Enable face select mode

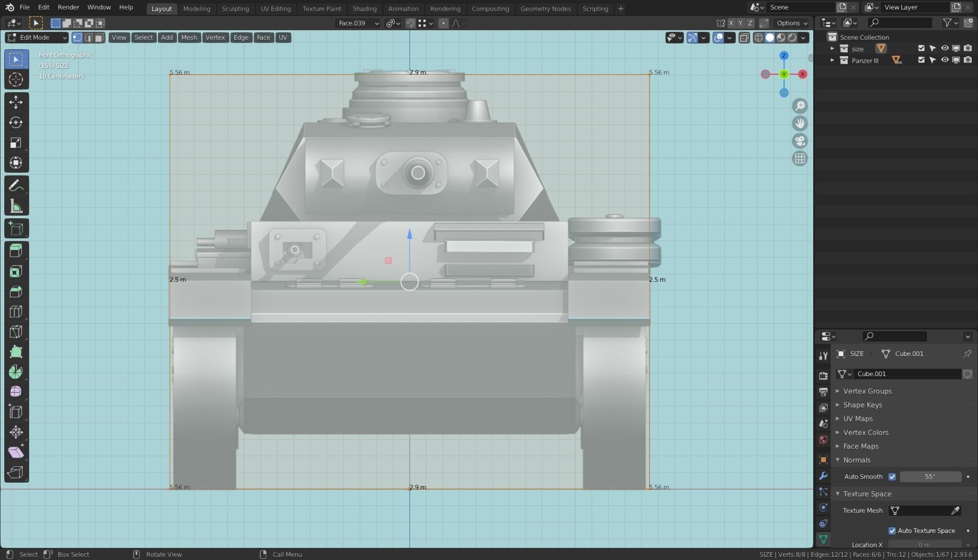pos(99,37)
